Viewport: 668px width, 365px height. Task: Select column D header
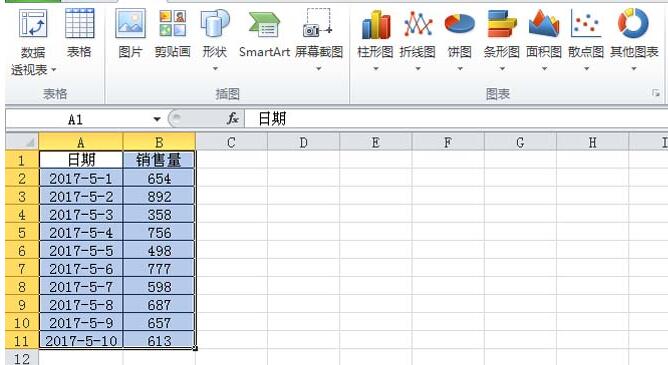[x=303, y=142]
